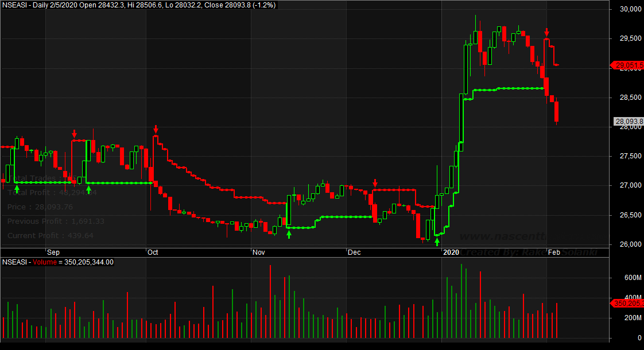Click the green buy arrow beside the 2020 label

click(x=437, y=242)
